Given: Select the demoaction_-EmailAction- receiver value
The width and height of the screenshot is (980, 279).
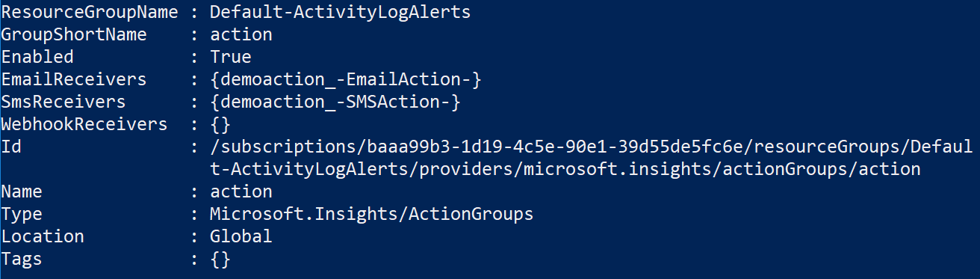Looking at the screenshot, I should [346, 79].
